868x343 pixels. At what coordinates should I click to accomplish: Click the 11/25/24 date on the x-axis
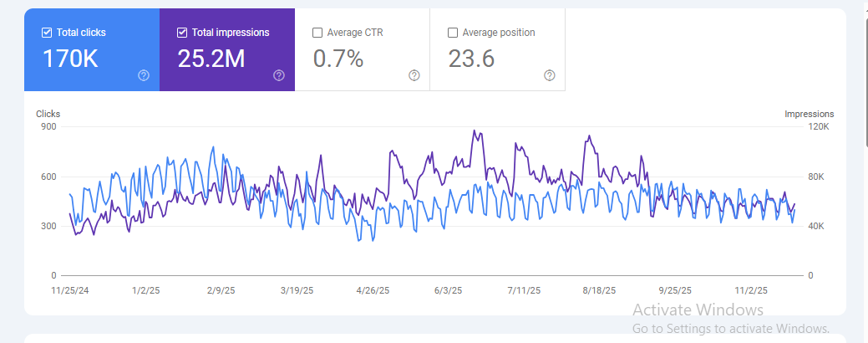click(x=69, y=291)
